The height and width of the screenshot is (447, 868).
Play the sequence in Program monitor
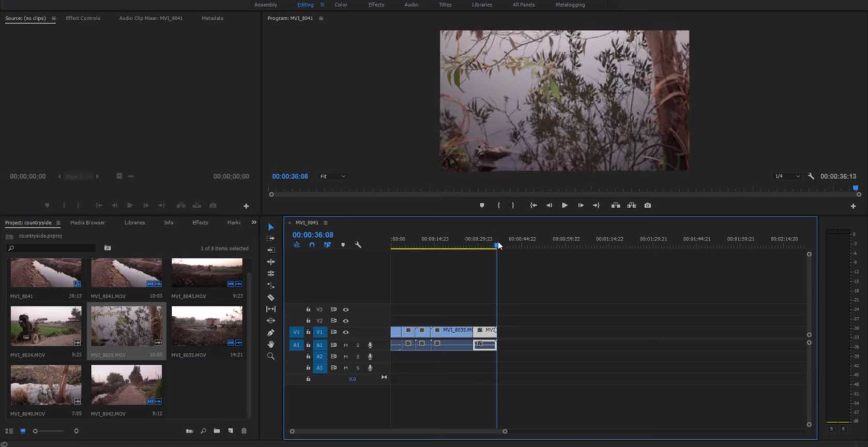click(x=565, y=206)
